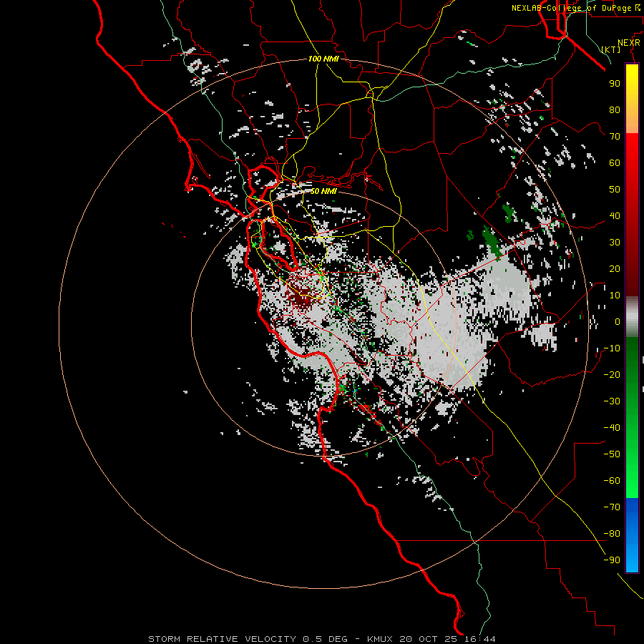Screen dimensions: 644x644
Task: Select the 20 value on velocity scale
Action: click(615, 268)
